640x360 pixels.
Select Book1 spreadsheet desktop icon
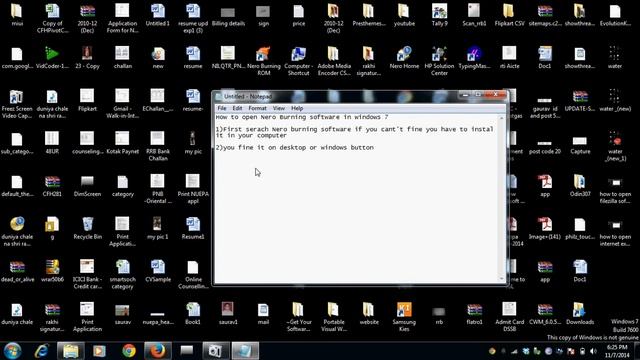[193, 313]
